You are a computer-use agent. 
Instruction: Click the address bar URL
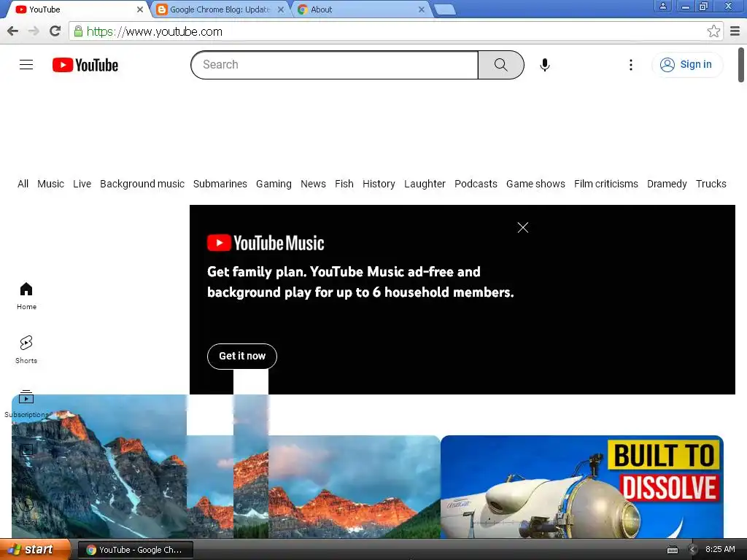155,31
